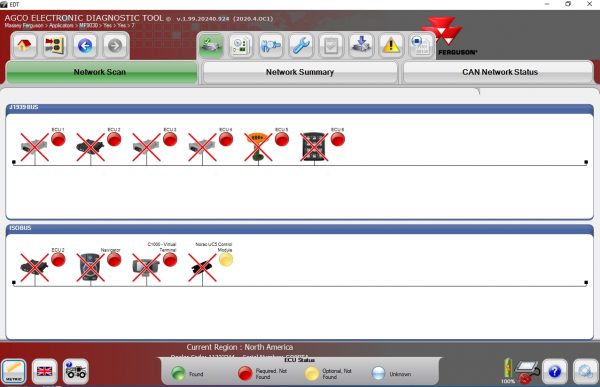
Task: Click the blue back arrow button
Action: click(85, 46)
